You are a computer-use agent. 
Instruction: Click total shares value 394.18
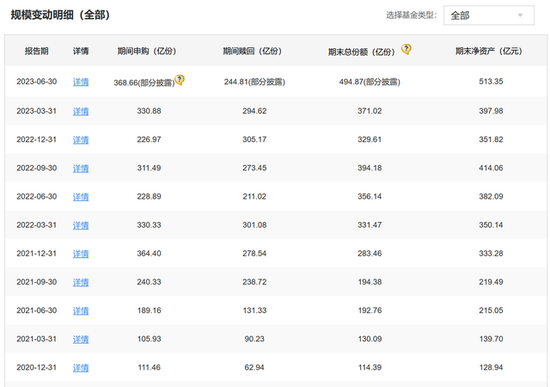[x=370, y=168]
